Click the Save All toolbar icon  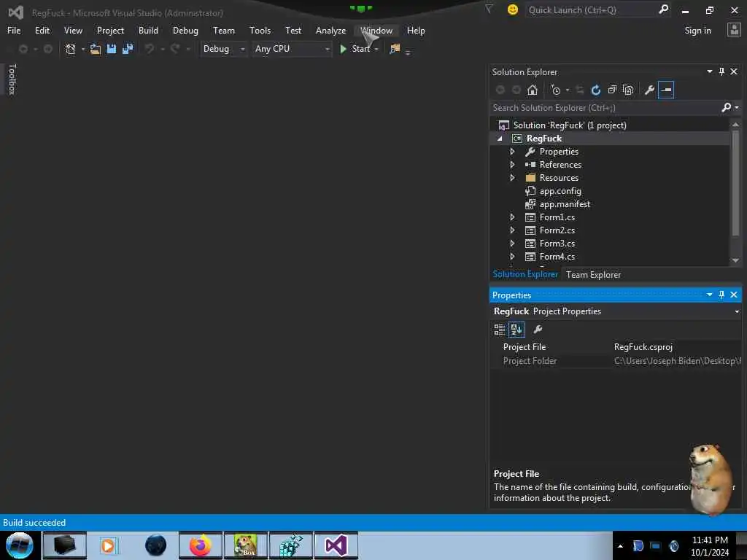[128, 49]
